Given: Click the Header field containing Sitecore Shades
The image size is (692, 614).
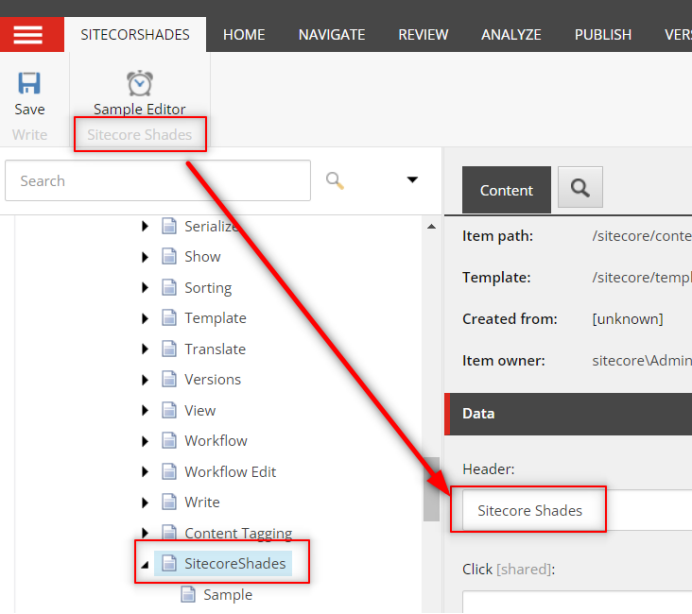Looking at the screenshot, I should 577,511.
